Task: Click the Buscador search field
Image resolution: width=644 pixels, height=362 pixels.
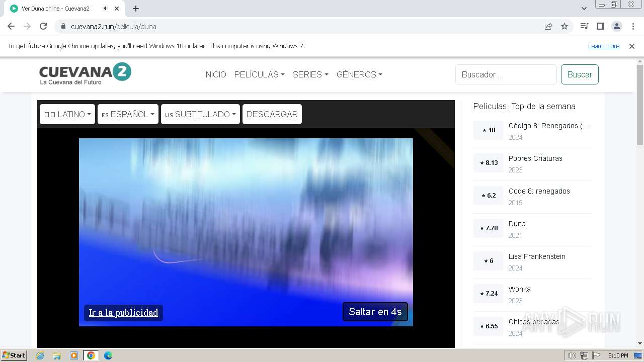Action: click(x=506, y=74)
